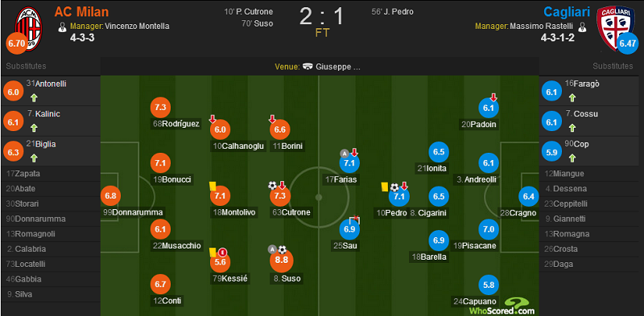Click Montolivo's yellow card icon
The width and height of the screenshot is (644, 316).
[213, 186]
